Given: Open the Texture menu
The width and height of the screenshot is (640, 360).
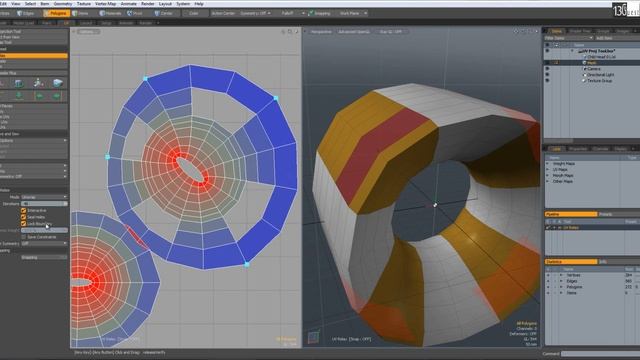Looking at the screenshot, I should tap(84, 4).
